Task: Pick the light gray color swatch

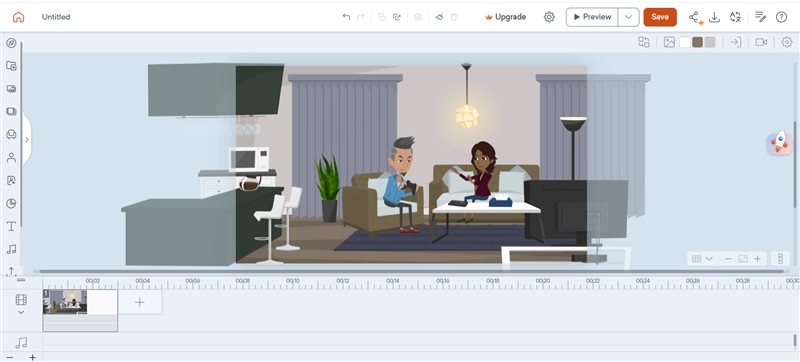Action: click(x=710, y=42)
